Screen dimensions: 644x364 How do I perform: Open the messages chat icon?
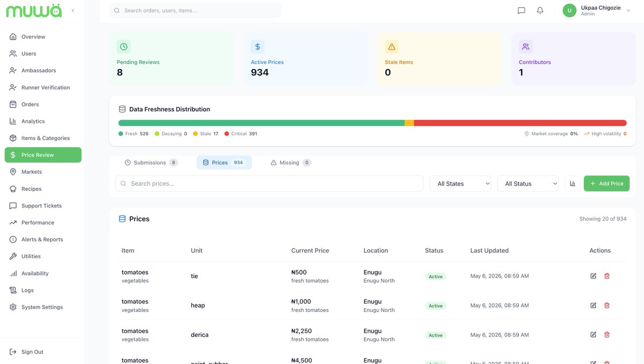[521, 10]
